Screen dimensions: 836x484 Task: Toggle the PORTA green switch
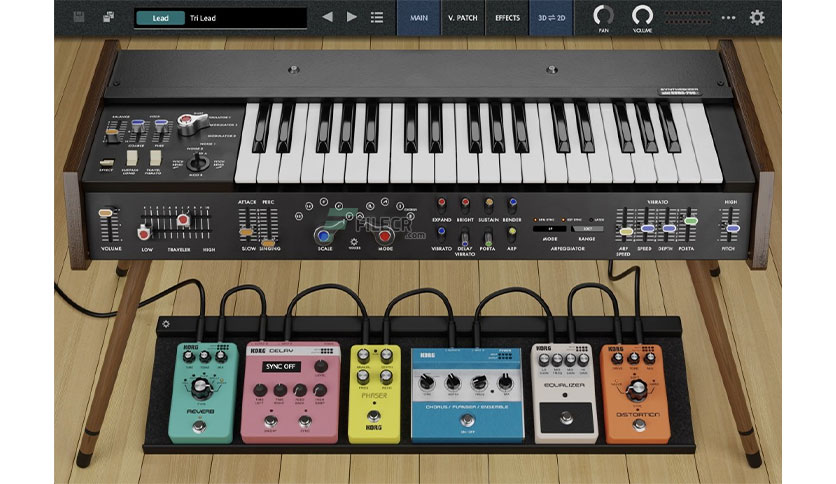point(488,237)
